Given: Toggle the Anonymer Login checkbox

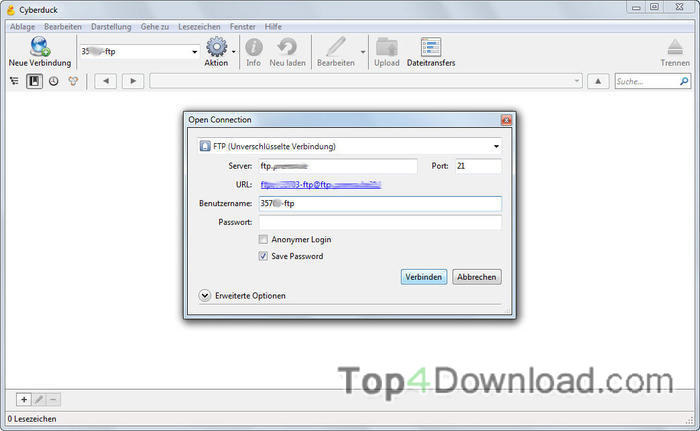Looking at the screenshot, I should tap(263, 239).
